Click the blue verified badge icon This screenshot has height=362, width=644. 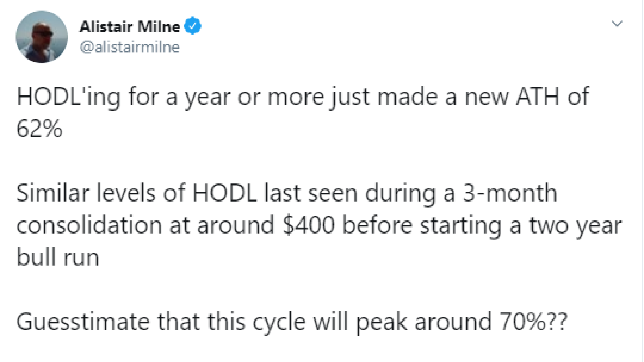pos(193,26)
